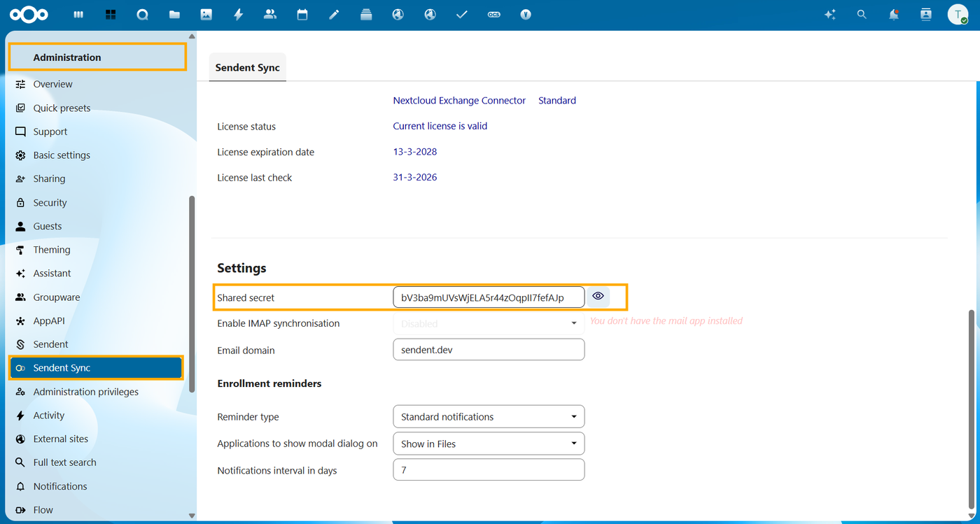This screenshot has width=980, height=524.
Task: Open the user avatar account menu
Action: click(x=958, y=15)
